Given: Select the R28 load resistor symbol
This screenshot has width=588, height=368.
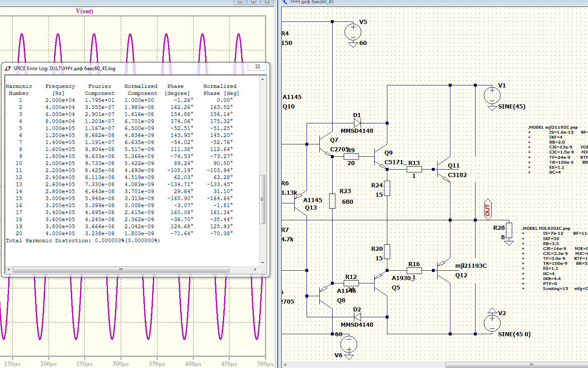Looking at the screenshot, I should (509, 230).
